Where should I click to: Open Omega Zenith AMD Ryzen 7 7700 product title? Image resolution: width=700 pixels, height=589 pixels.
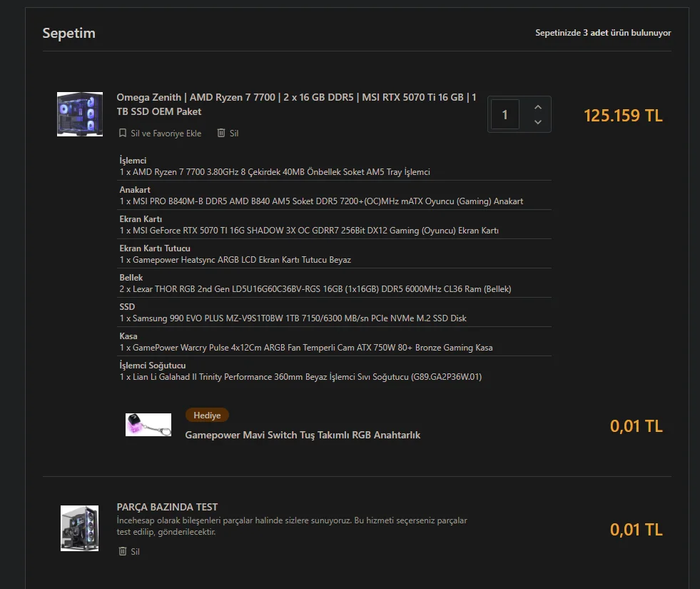coord(296,104)
